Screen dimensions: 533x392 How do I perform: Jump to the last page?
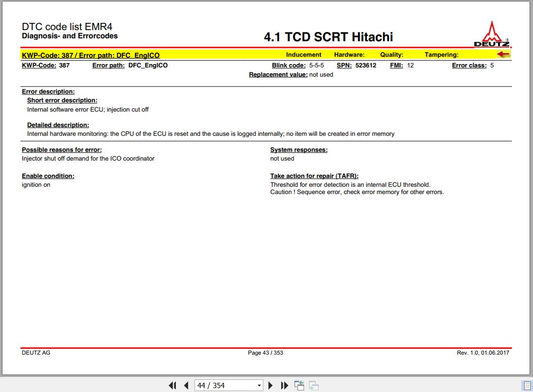(285, 386)
